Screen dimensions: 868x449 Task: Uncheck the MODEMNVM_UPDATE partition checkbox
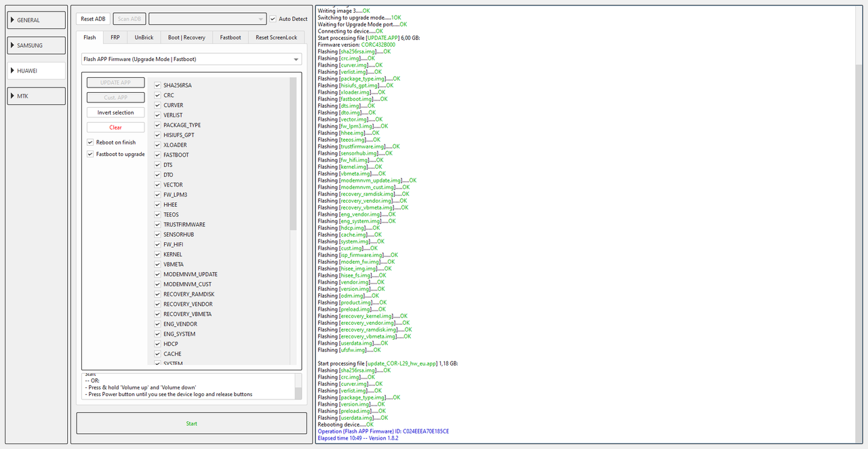(x=157, y=275)
